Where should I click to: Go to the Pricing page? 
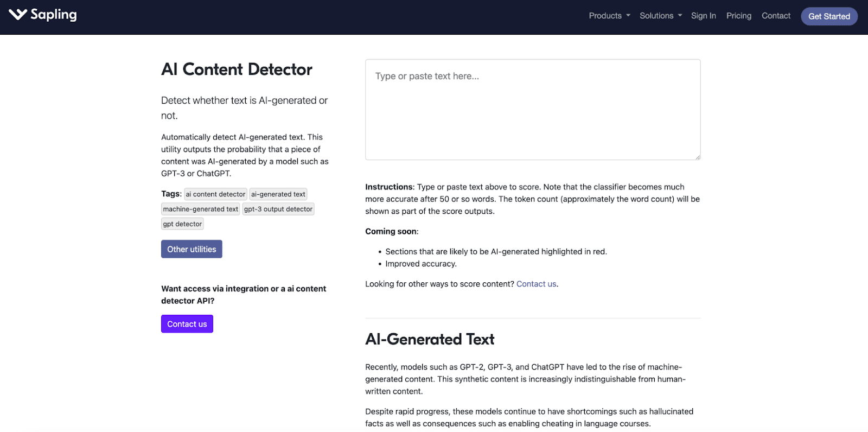[738, 16]
